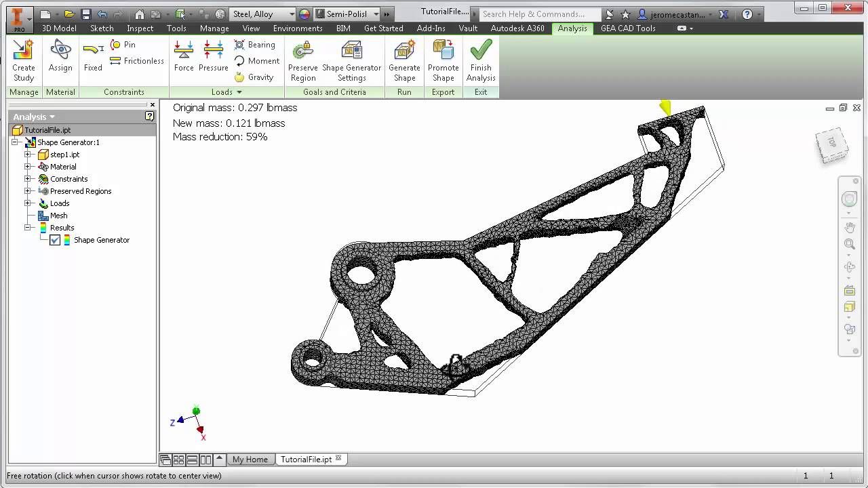Expand the Constraints node in browser
The height and width of the screenshot is (488, 868).
click(28, 179)
